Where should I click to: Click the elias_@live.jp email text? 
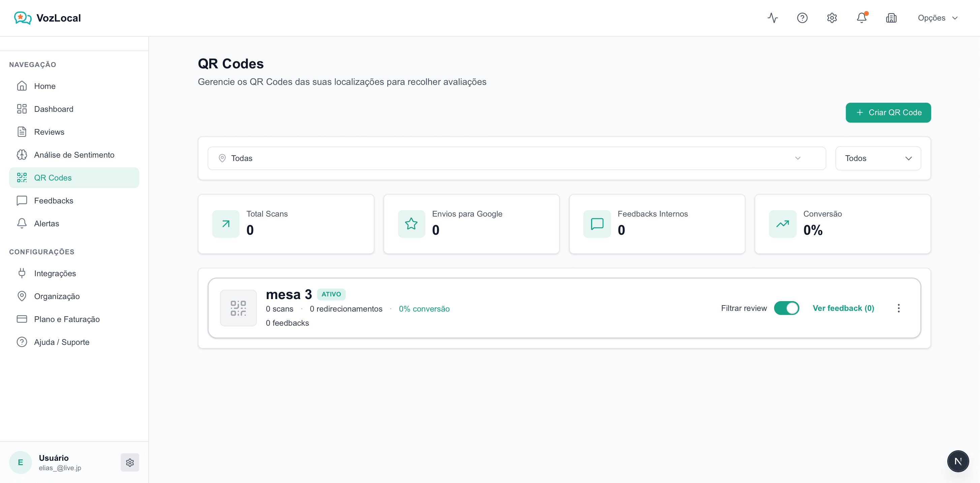[x=60, y=468]
